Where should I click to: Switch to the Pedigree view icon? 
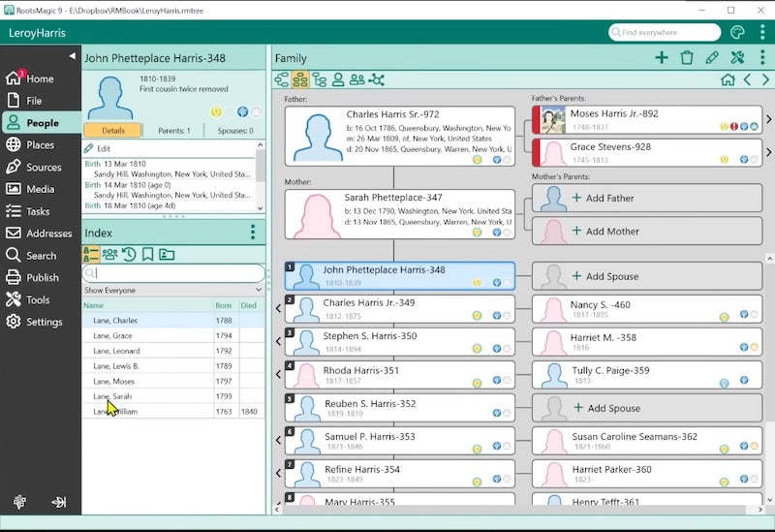(x=282, y=79)
